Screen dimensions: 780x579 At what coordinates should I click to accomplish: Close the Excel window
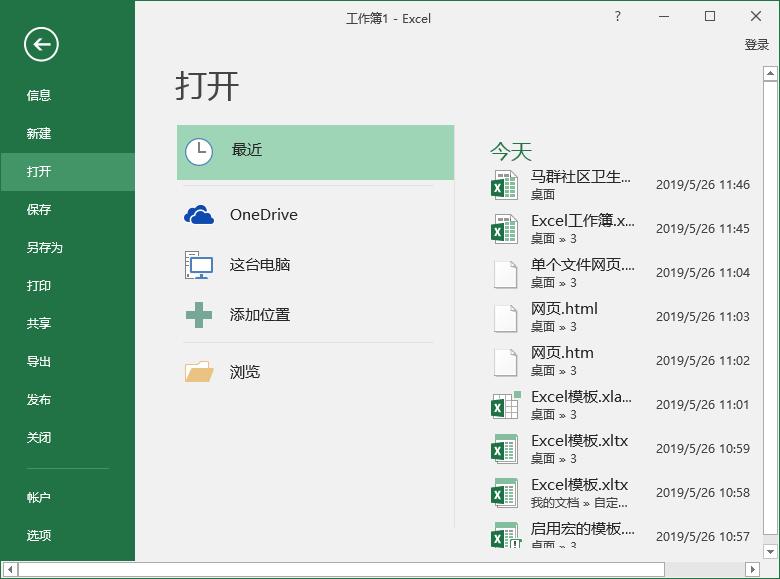click(756, 16)
